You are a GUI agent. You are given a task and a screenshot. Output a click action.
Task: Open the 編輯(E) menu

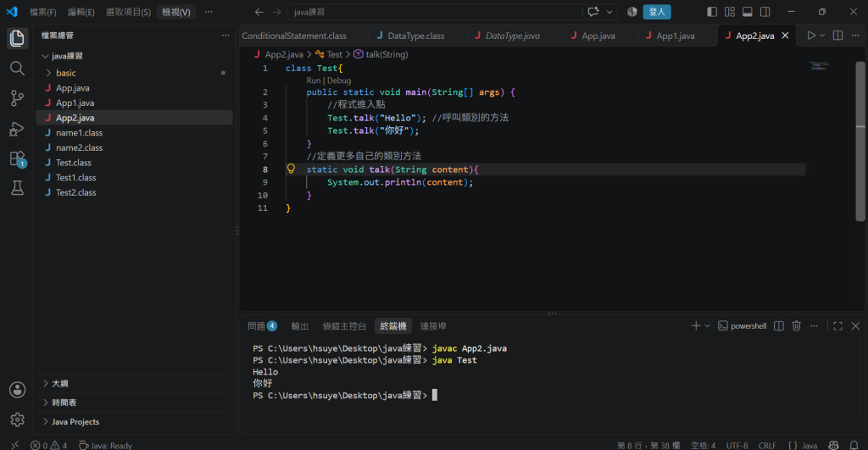(x=81, y=12)
